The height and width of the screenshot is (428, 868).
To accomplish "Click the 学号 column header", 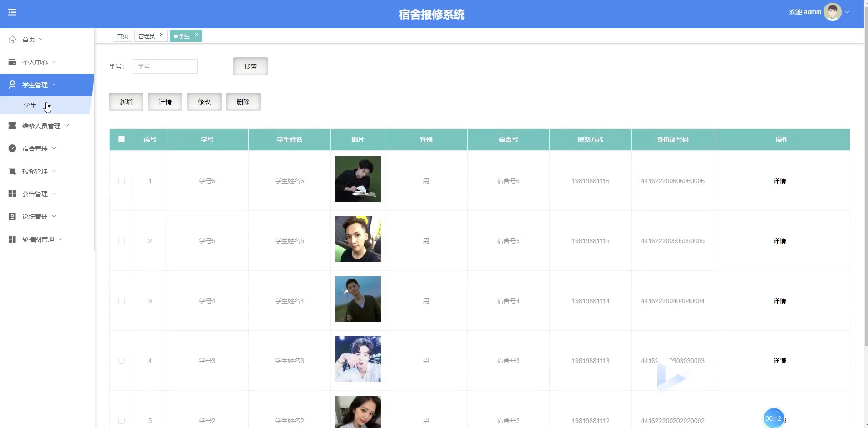I will (x=207, y=139).
